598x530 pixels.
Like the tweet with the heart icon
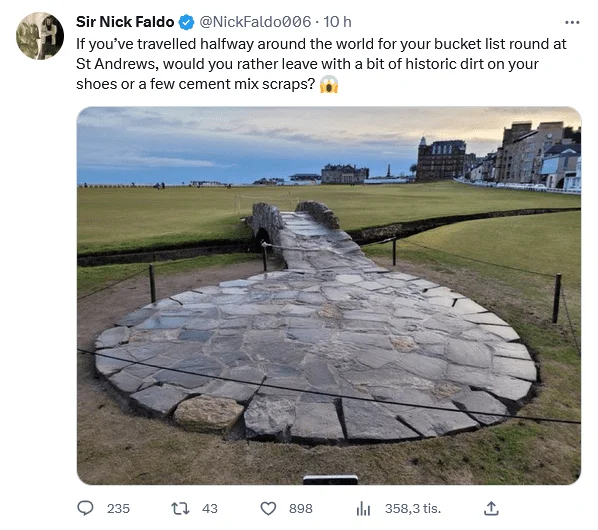point(268,508)
